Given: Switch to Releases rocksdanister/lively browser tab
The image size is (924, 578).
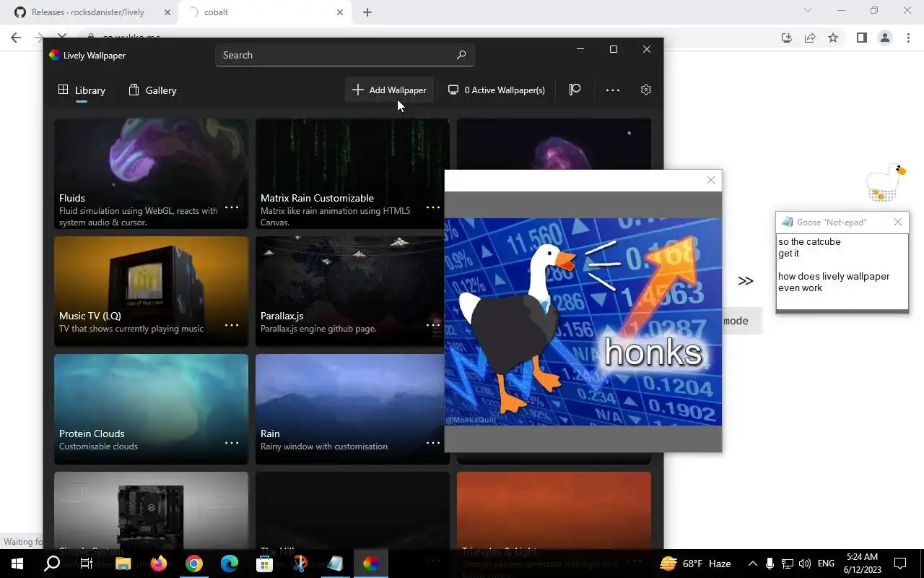Looking at the screenshot, I should [88, 12].
